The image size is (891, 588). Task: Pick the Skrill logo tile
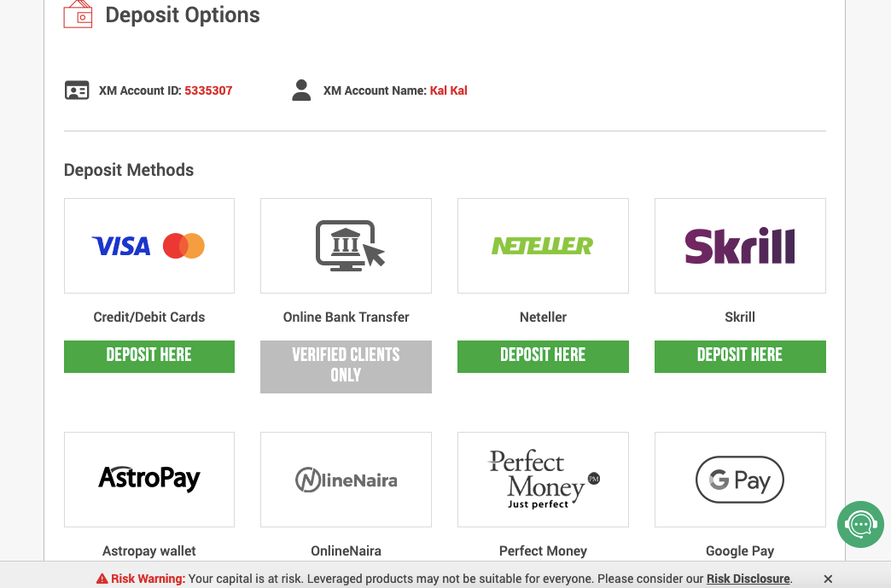pyautogui.click(x=740, y=246)
